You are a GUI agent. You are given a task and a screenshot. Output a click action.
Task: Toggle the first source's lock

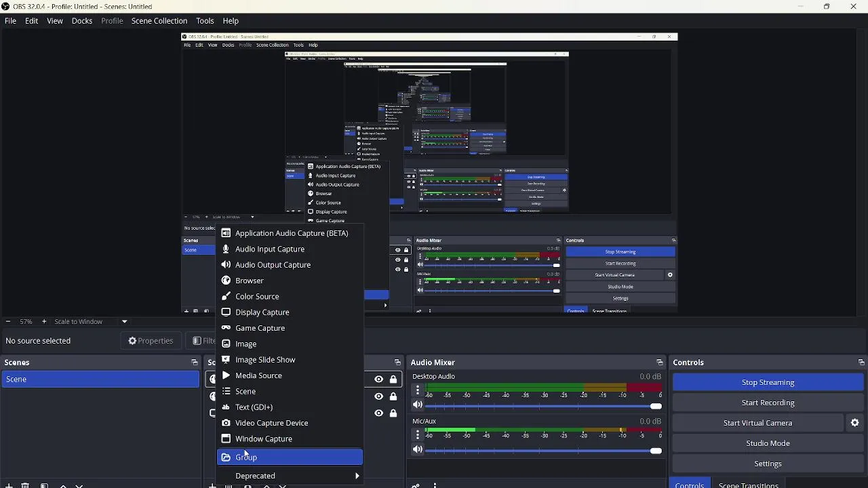click(x=393, y=380)
